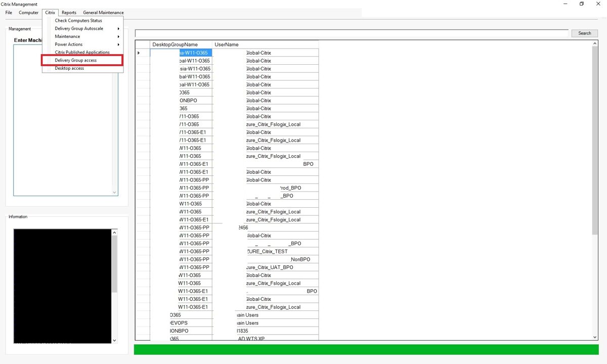607x364 pixels.
Task: Select the 'I1835' UserName cell
Action: pos(266,331)
